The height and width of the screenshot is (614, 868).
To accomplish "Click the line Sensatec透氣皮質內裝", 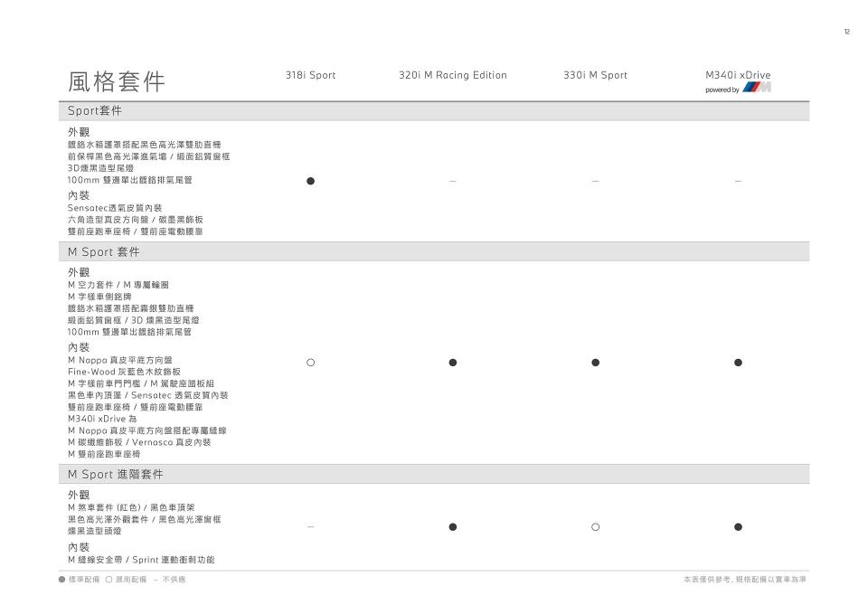I will [x=115, y=208].
